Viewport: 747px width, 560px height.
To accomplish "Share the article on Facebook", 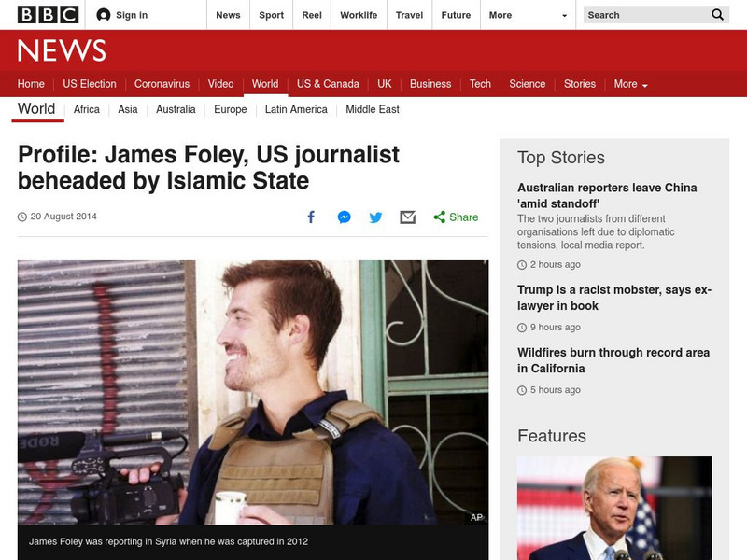I will (310, 216).
